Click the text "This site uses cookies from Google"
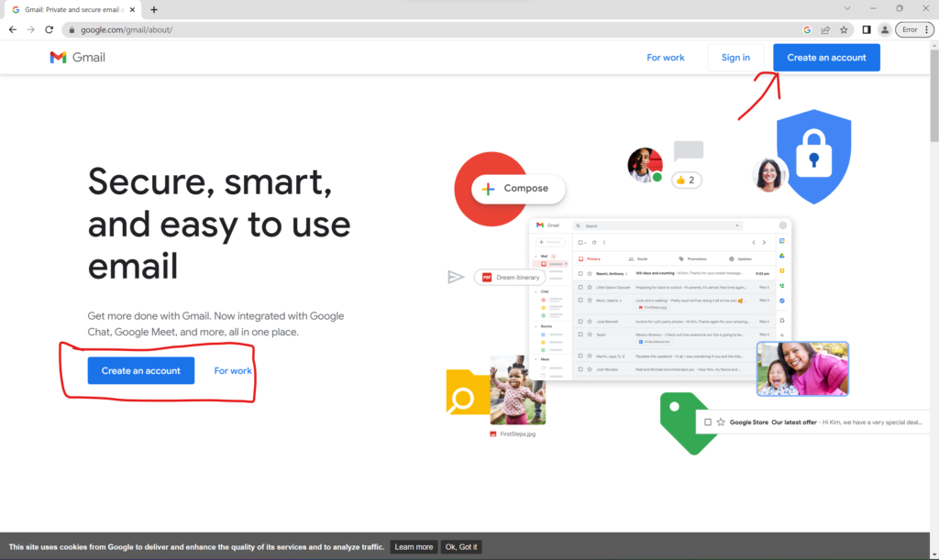939x560 pixels. [x=196, y=547]
